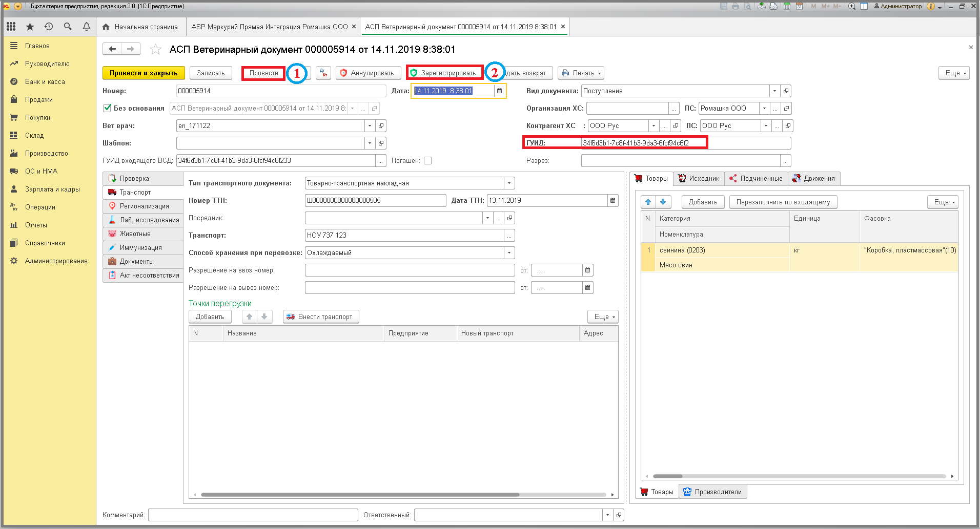This screenshot has height=529, width=980.
Task: Open notifications bell icon
Action: tap(87, 26)
